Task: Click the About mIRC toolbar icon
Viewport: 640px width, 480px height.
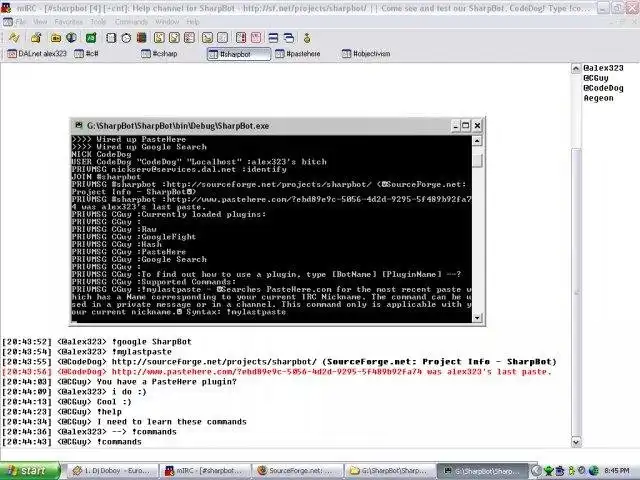Action: pos(307,38)
